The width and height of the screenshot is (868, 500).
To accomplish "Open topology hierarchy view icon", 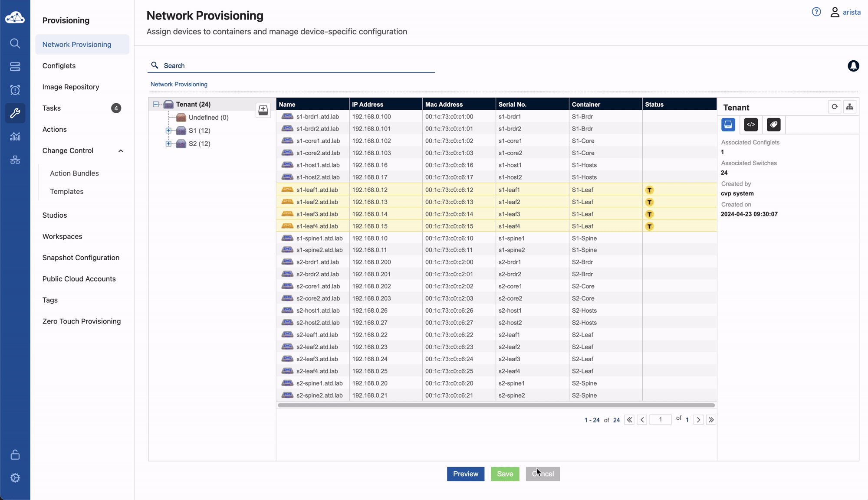I will (x=850, y=107).
